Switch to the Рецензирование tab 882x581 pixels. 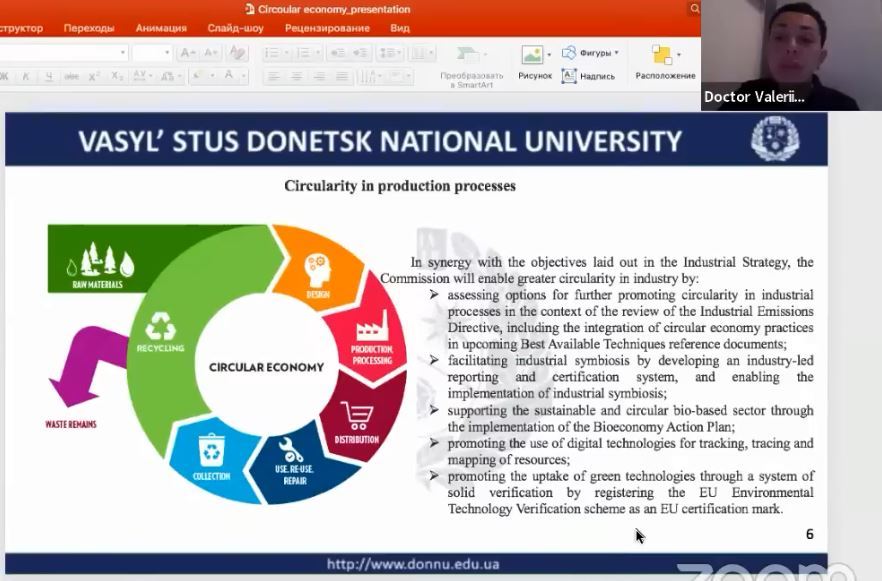[327, 28]
